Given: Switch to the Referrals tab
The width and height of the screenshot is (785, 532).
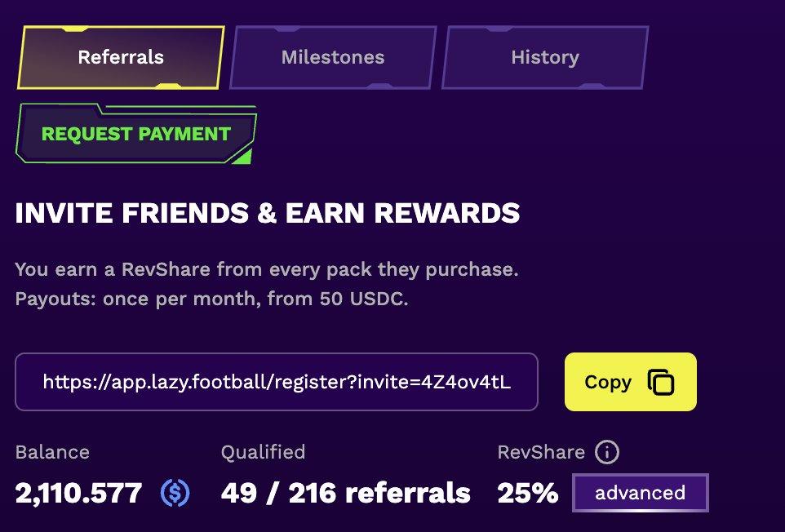Looking at the screenshot, I should click(x=121, y=58).
